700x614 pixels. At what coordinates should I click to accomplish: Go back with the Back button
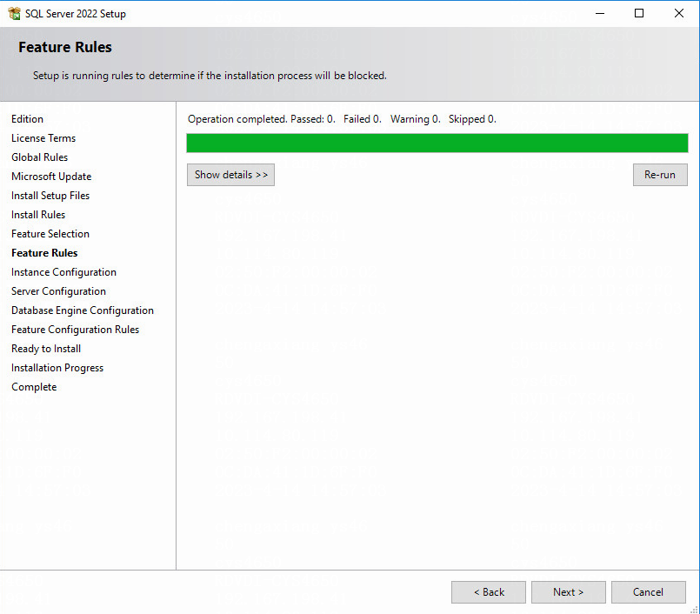pyautogui.click(x=489, y=592)
